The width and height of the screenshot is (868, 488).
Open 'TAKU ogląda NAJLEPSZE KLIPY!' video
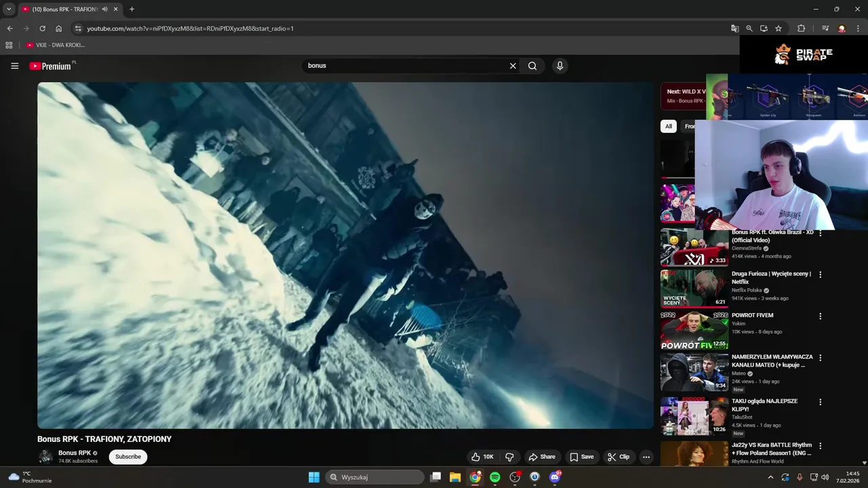764,405
